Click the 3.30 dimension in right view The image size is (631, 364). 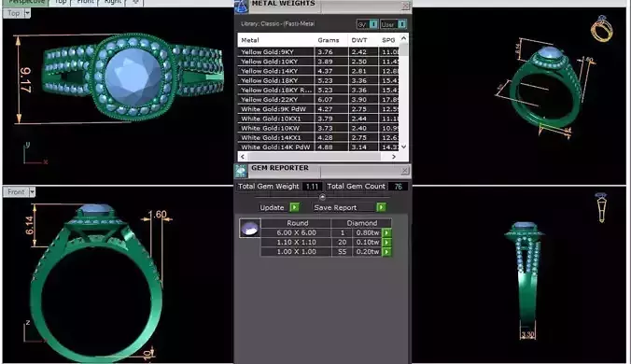[x=527, y=335]
